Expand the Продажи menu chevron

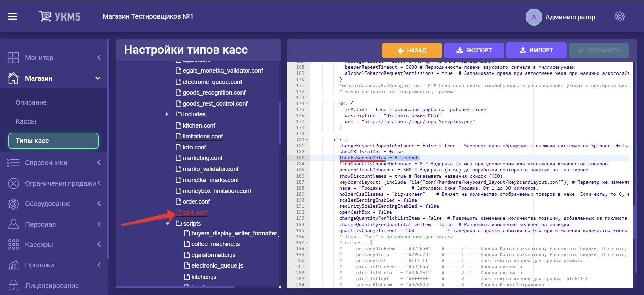[99, 265]
